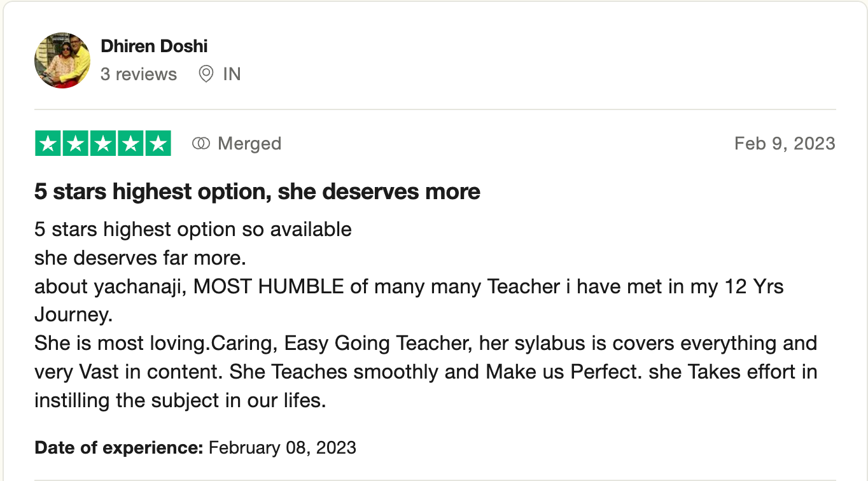
Task: Click the 'Date of experience:' label
Action: click(118, 447)
